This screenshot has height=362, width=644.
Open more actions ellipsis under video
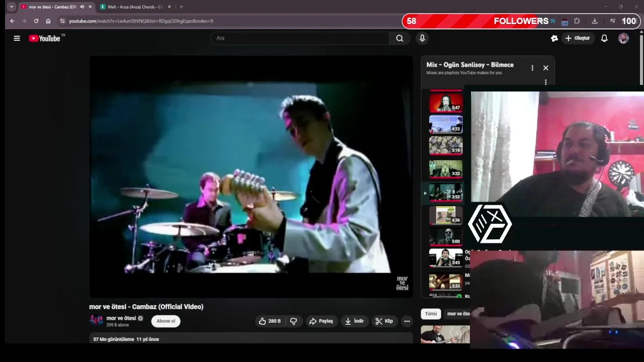pyautogui.click(x=407, y=321)
